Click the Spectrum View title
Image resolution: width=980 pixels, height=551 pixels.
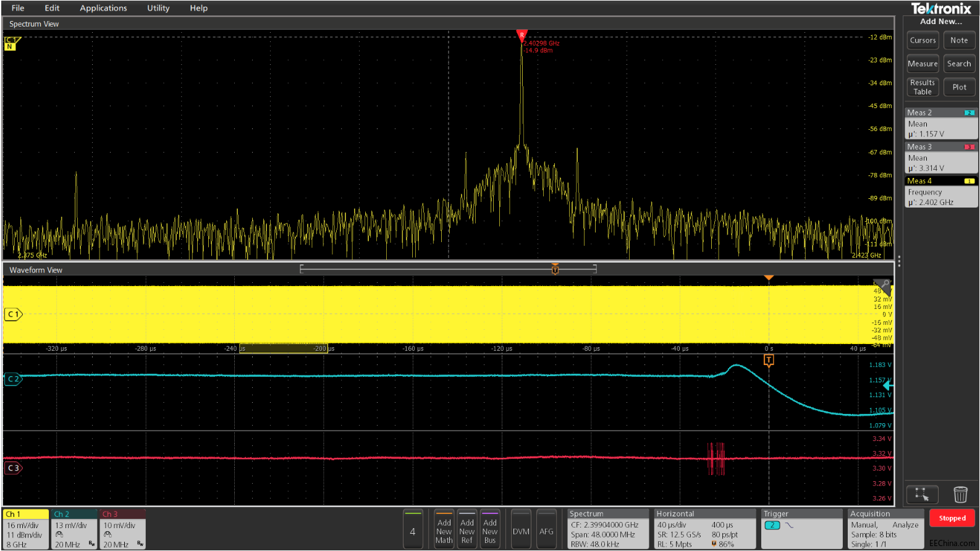(34, 24)
